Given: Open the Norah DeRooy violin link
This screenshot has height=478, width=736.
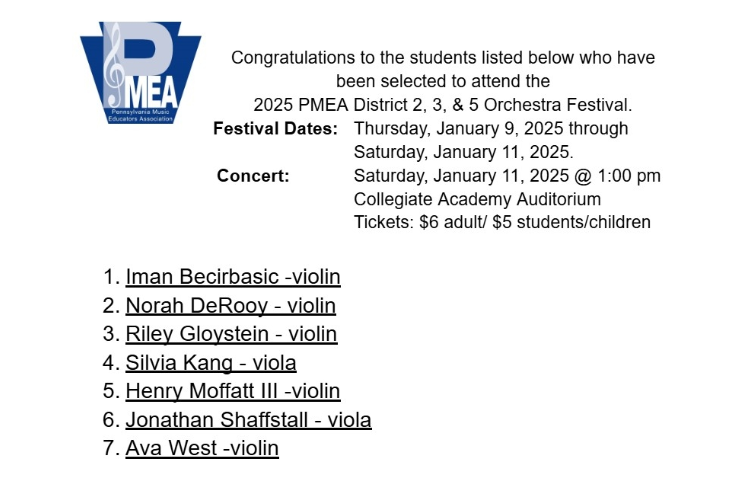Looking at the screenshot, I should (230, 306).
